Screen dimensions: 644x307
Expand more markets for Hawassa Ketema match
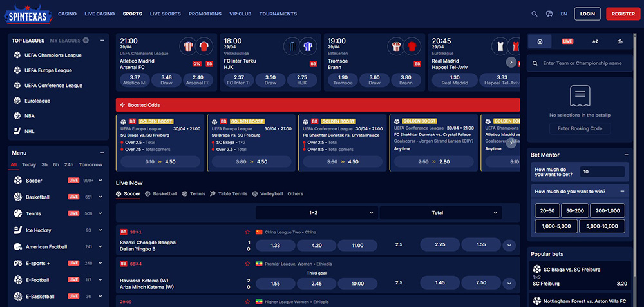(509, 283)
